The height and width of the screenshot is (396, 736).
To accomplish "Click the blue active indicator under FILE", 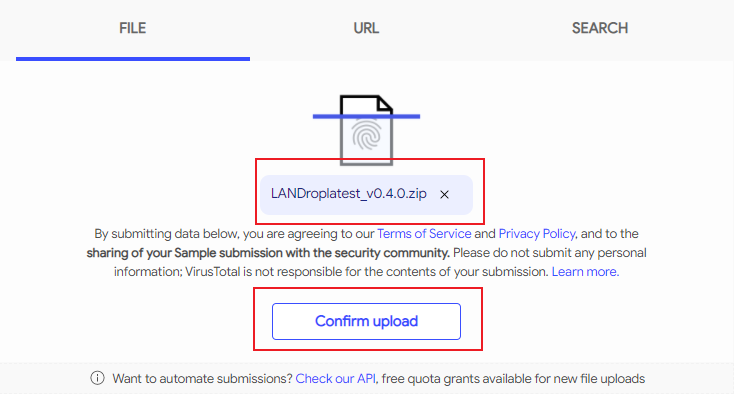I will tap(133, 59).
